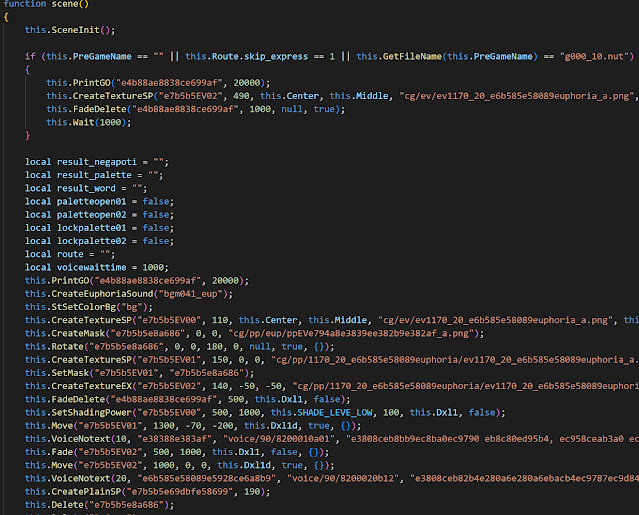The image size is (639, 515).
Task: Click the CreateTextureSP "e7b5b5EV01", 150 line
Action: 332,360
